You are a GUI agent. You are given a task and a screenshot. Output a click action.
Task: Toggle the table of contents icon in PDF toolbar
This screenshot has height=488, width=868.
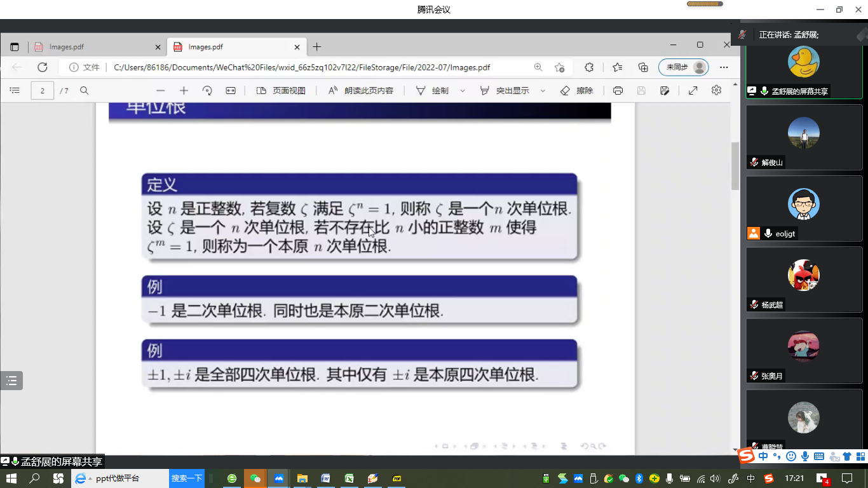15,91
